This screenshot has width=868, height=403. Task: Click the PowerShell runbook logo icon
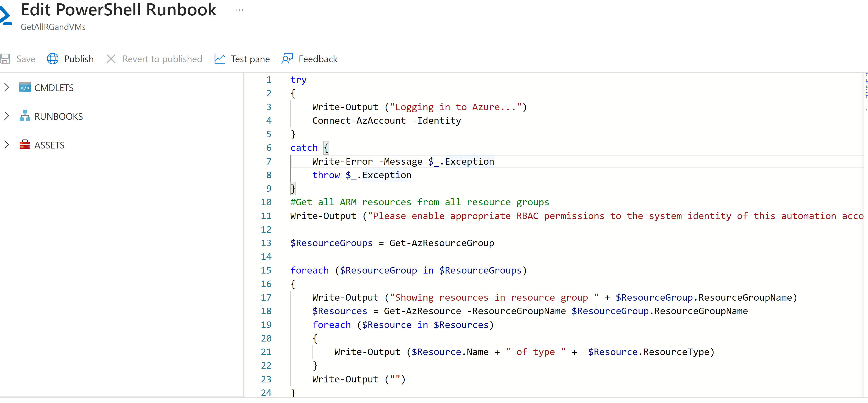[6, 15]
